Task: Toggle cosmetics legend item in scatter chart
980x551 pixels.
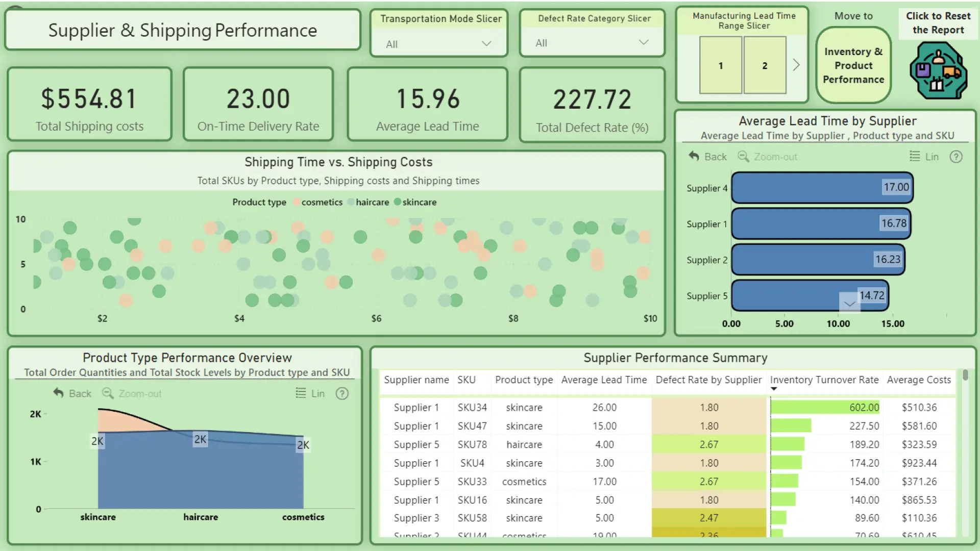Action: [x=317, y=202]
